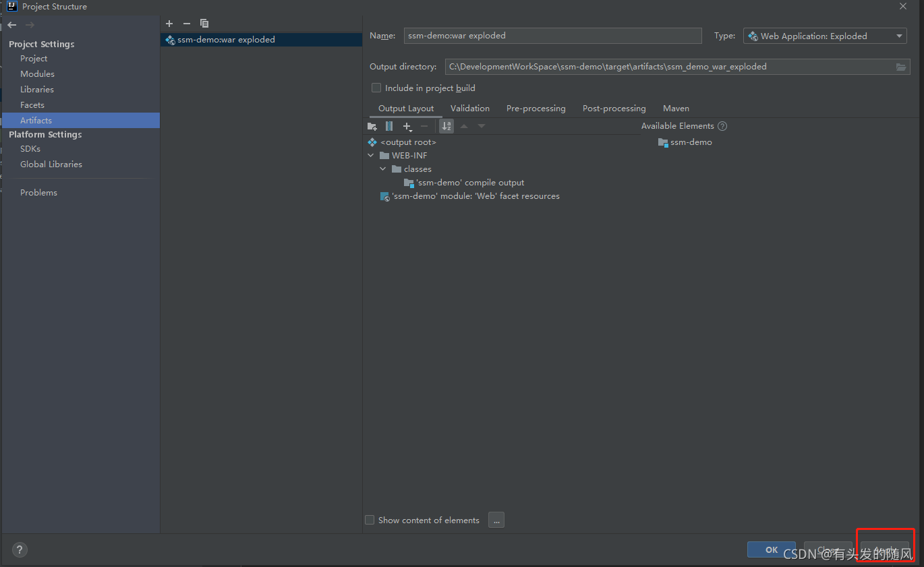Enable Include in project build

coord(376,88)
